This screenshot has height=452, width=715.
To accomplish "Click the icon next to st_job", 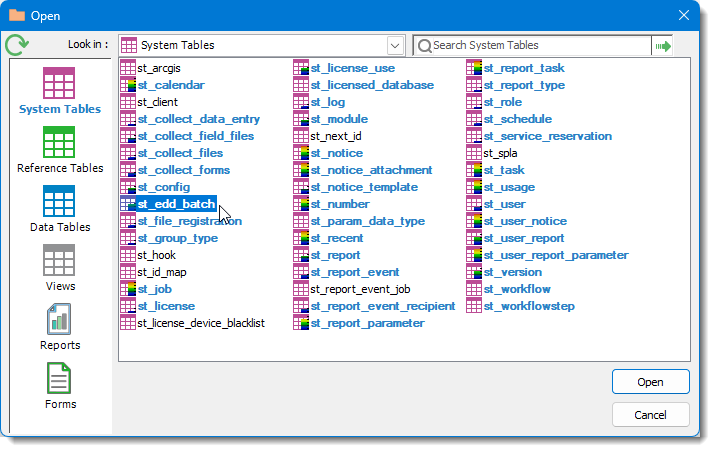I will pos(128,289).
